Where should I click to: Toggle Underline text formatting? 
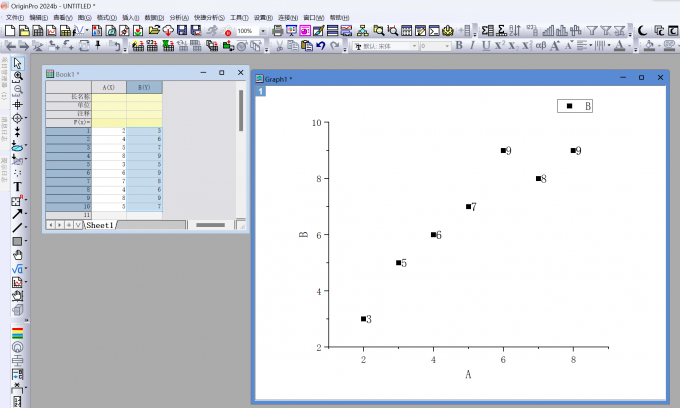(486, 46)
